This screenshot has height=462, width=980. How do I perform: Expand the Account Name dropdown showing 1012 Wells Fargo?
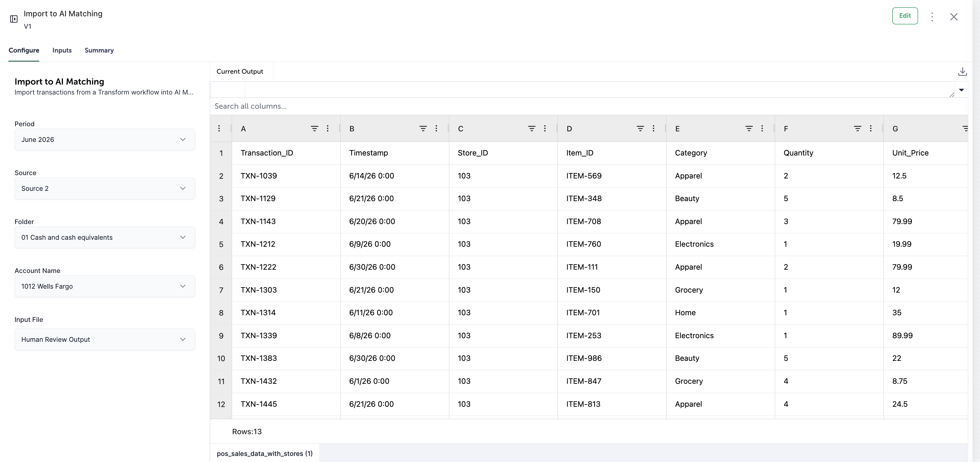click(x=105, y=287)
